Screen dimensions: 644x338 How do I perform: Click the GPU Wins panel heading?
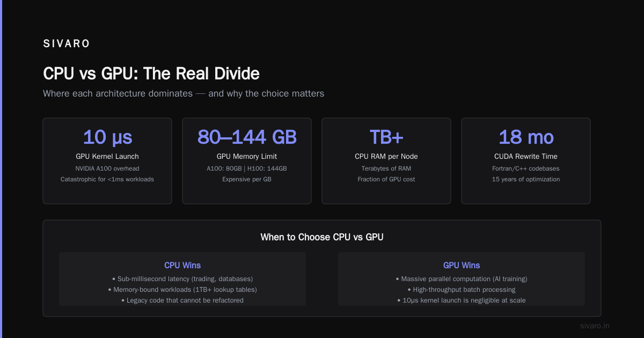click(462, 266)
